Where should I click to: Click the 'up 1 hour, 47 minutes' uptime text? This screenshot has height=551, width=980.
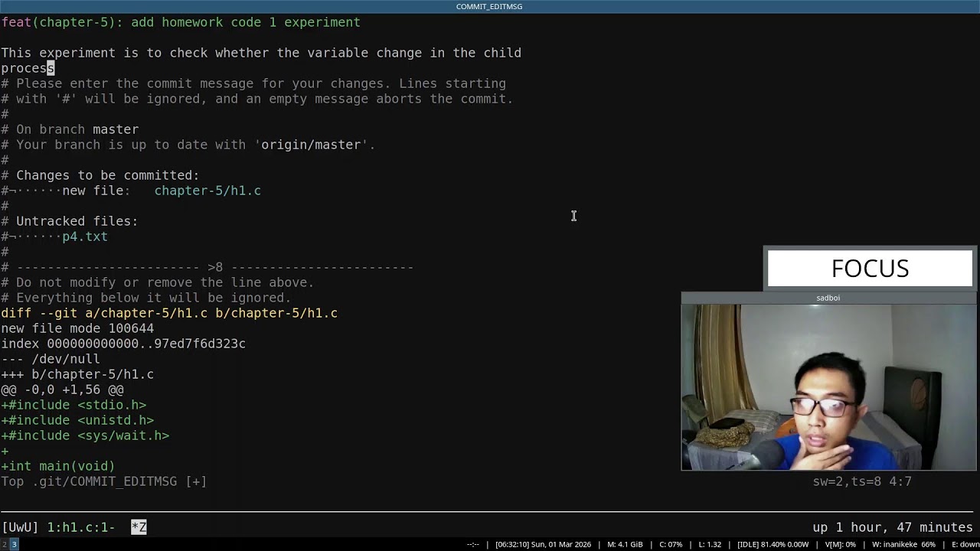click(x=893, y=527)
